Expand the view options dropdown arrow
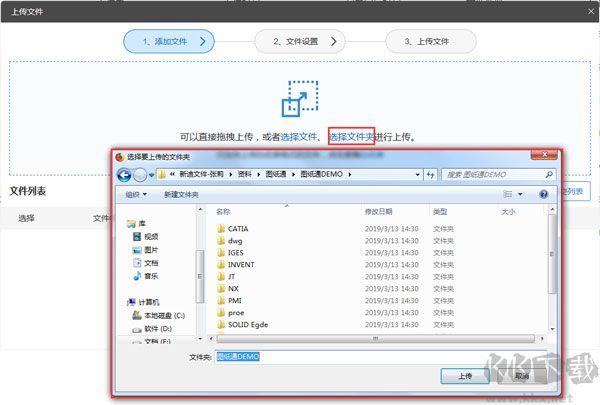The width and height of the screenshot is (600, 405). (x=520, y=194)
